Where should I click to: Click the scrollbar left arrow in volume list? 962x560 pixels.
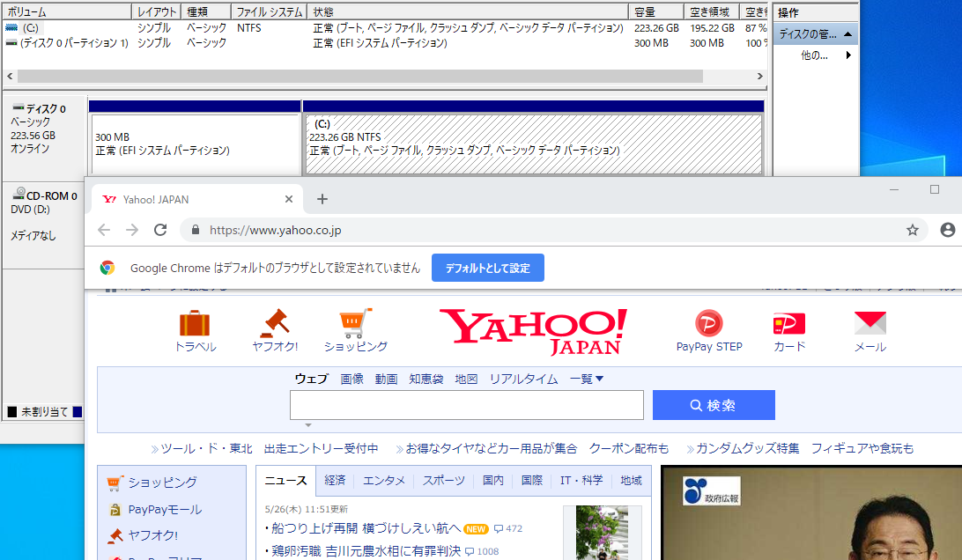point(10,76)
